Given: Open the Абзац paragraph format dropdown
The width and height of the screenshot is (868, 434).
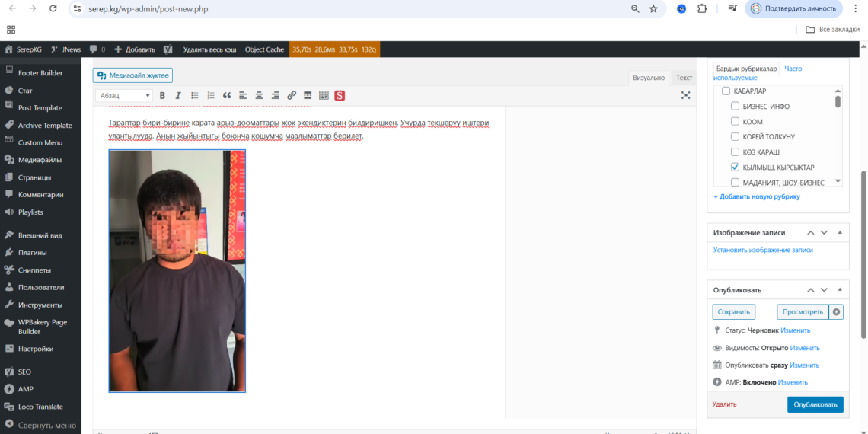Looking at the screenshot, I should coord(124,95).
